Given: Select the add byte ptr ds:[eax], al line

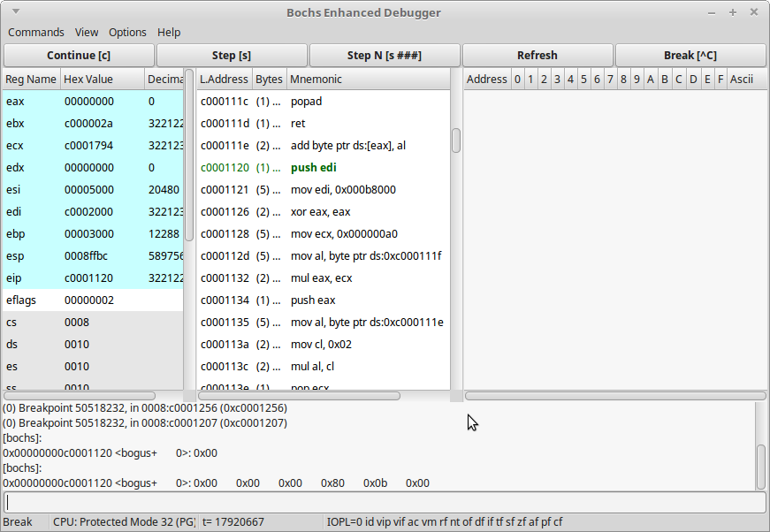Looking at the screenshot, I should click(x=324, y=146).
